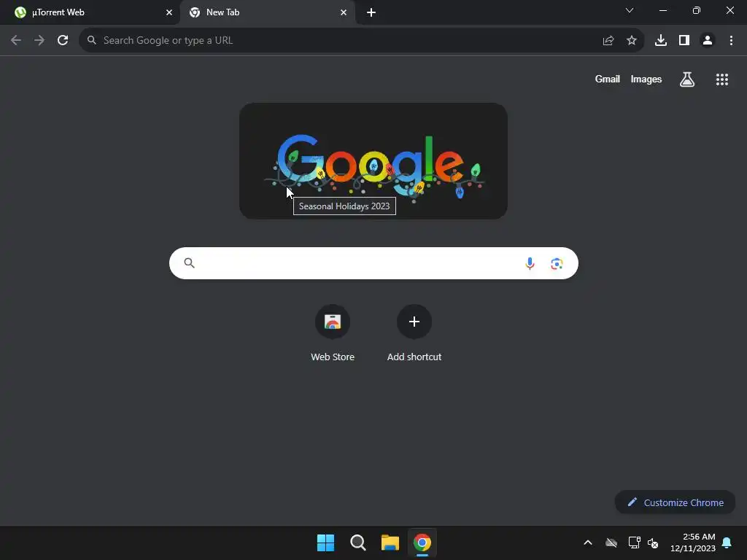Open Windows taskbar search
Viewport: 747px width, 560px height.
[x=357, y=542]
